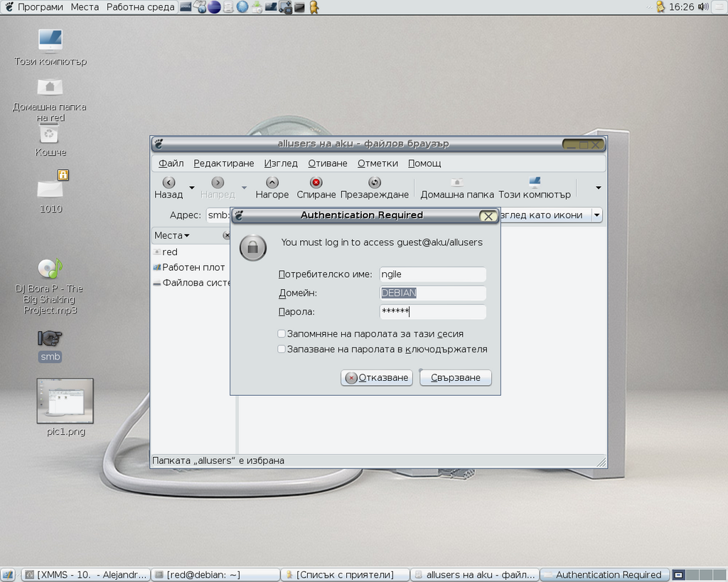Screen dimensions: 728x582
Task: Open the Редактиране (Edit) menu
Action: [x=223, y=163]
